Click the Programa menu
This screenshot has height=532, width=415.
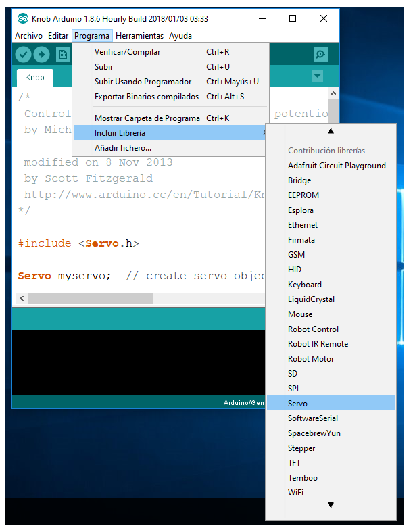click(92, 36)
